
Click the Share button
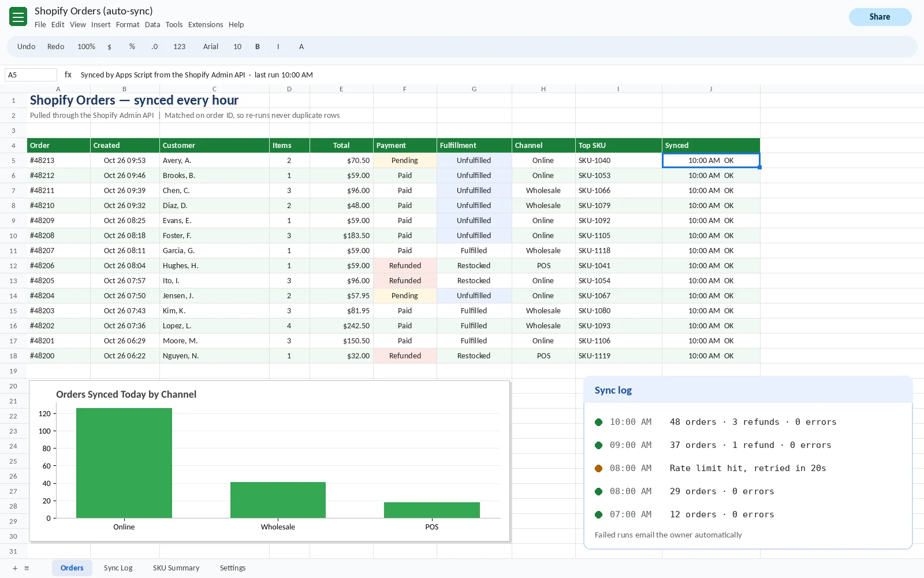click(x=880, y=17)
